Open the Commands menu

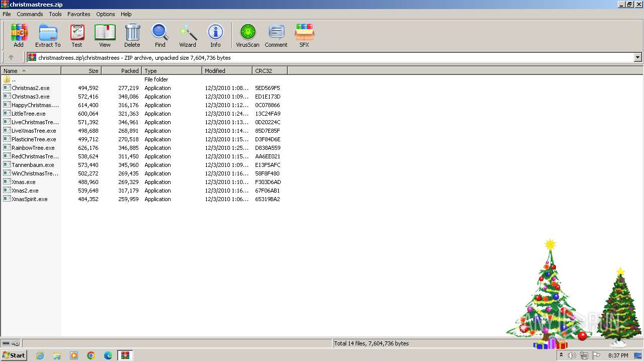30,14
